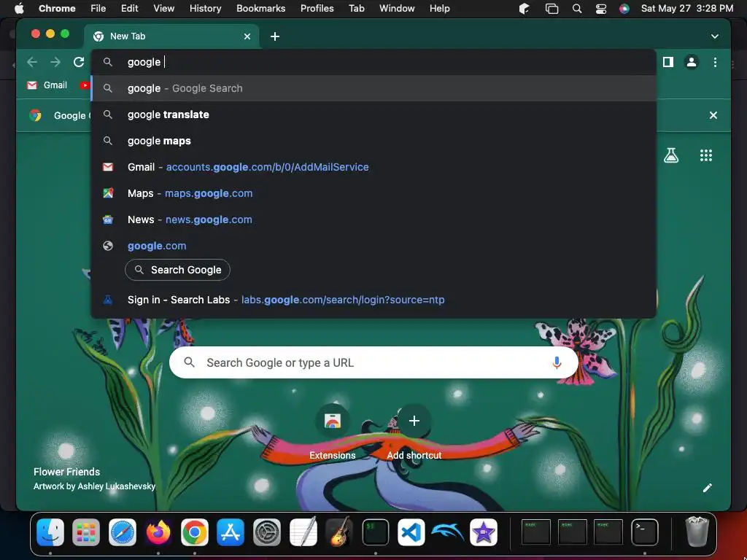
Task: Open the Apple menu
Action: [x=19, y=9]
